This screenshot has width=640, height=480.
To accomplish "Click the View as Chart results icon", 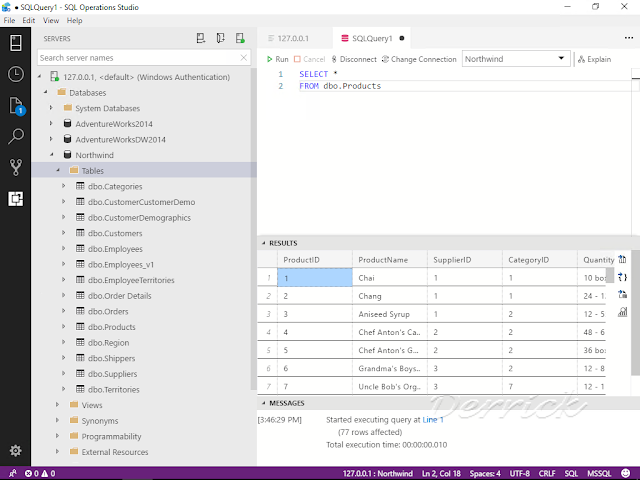I will [x=622, y=312].
